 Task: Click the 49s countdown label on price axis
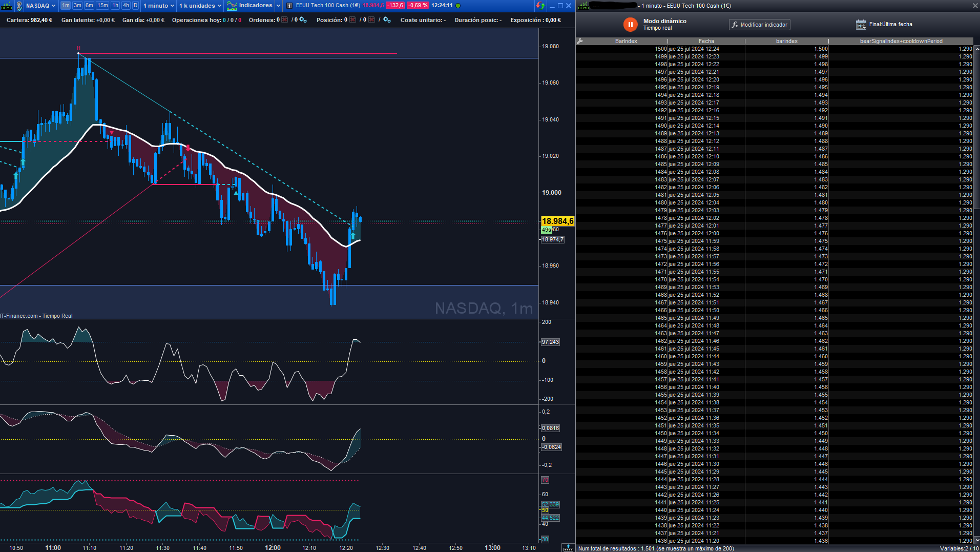tap(547, 230)
